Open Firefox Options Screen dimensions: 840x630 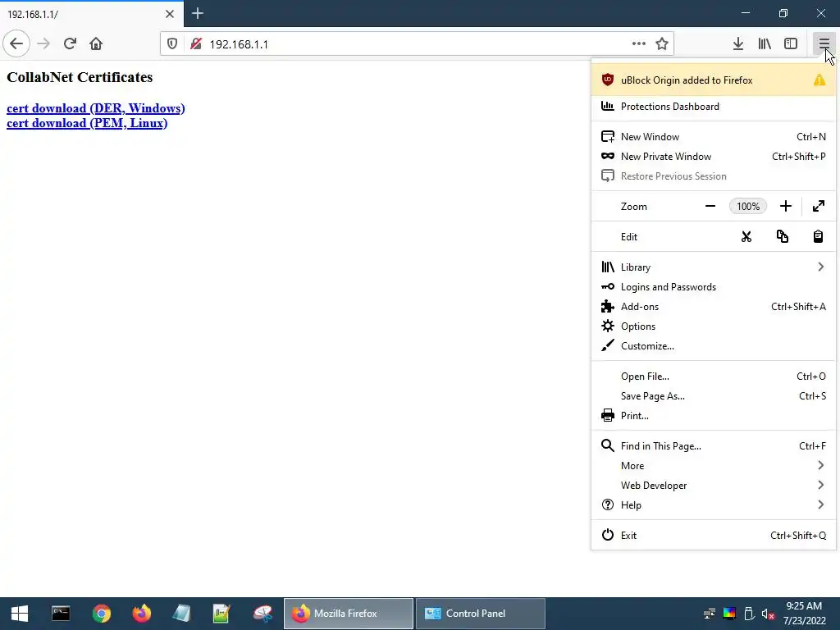pos(713,326)
